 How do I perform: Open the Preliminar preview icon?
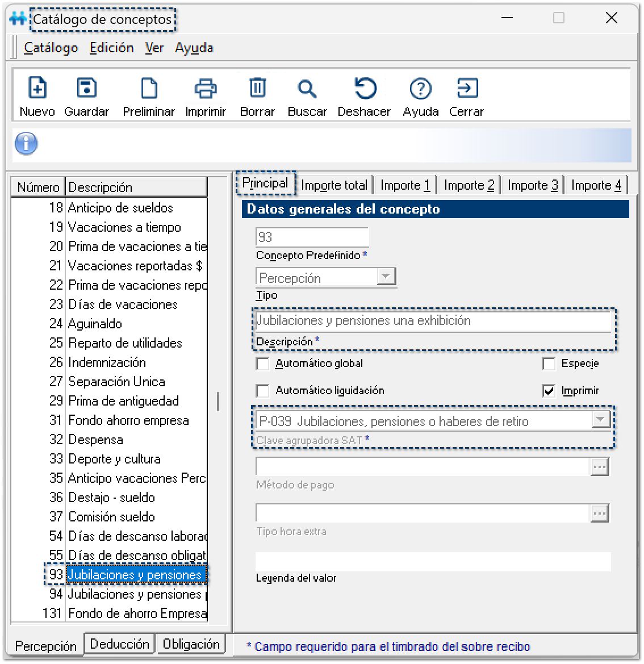149,89
